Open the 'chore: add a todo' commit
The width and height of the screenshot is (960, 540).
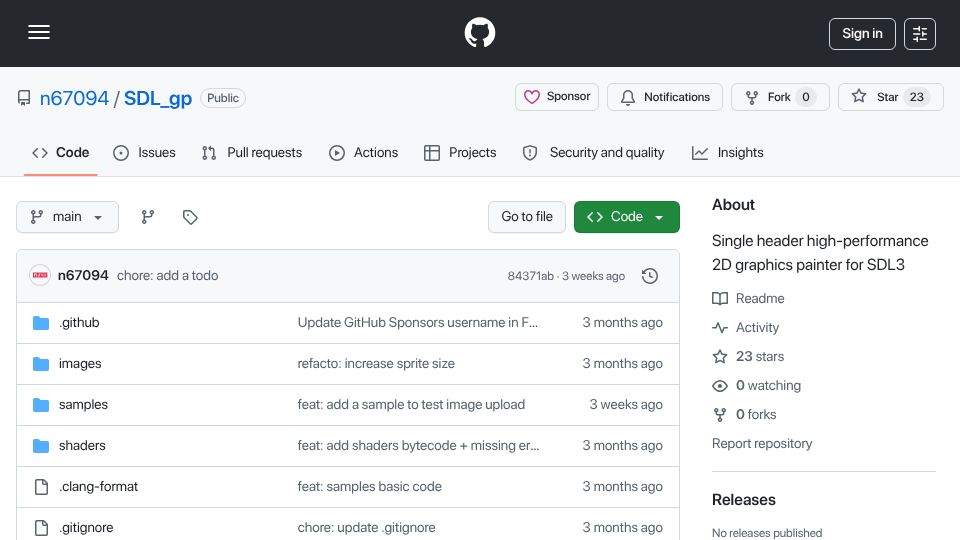coord(167,276)
